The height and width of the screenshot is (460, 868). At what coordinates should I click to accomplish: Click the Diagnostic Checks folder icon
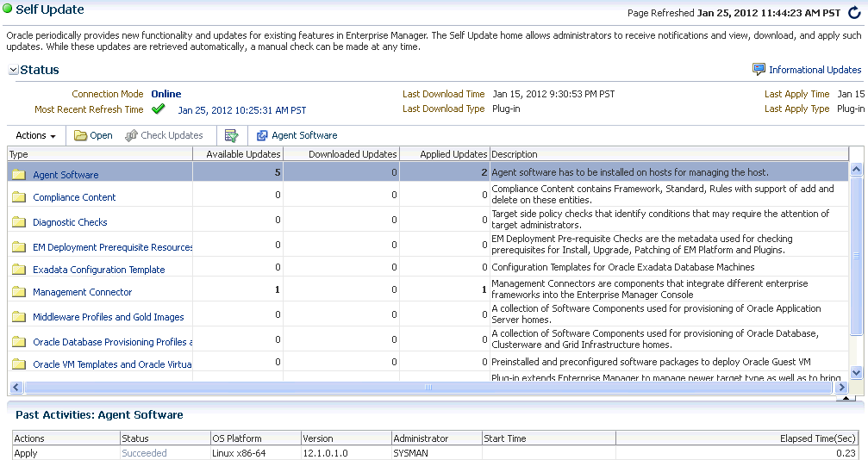point(19,222)
